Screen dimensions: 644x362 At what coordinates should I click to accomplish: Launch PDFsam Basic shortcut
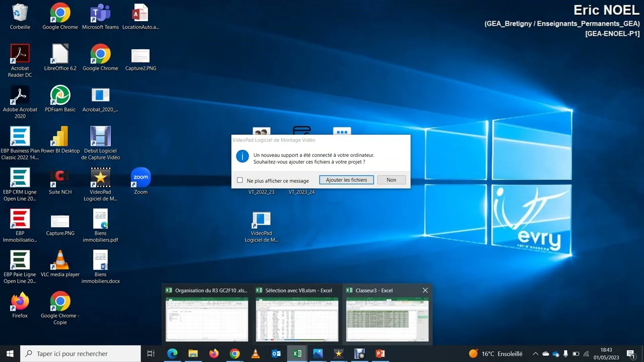(60, 99)
